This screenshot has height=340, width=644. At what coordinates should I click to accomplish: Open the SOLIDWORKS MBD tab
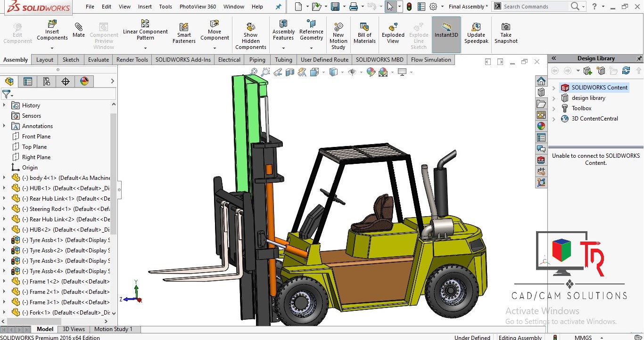click(380, 60)
